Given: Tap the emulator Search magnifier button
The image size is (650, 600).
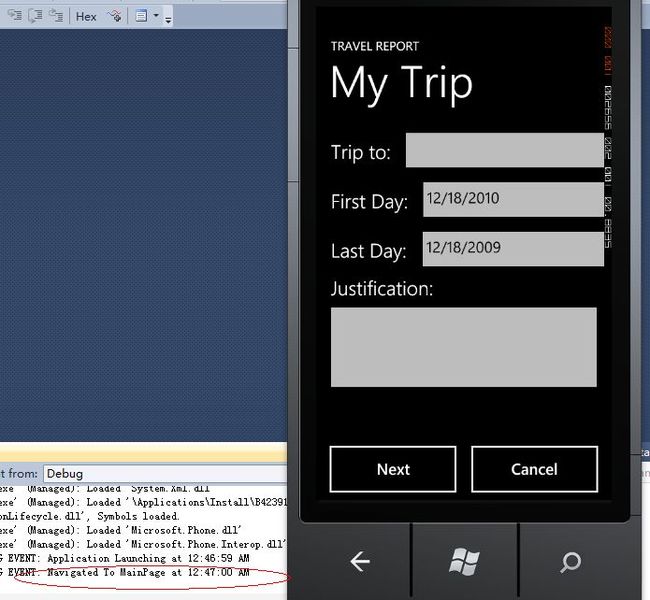Looking at the screenshot, I should click(x=571, y=562).
